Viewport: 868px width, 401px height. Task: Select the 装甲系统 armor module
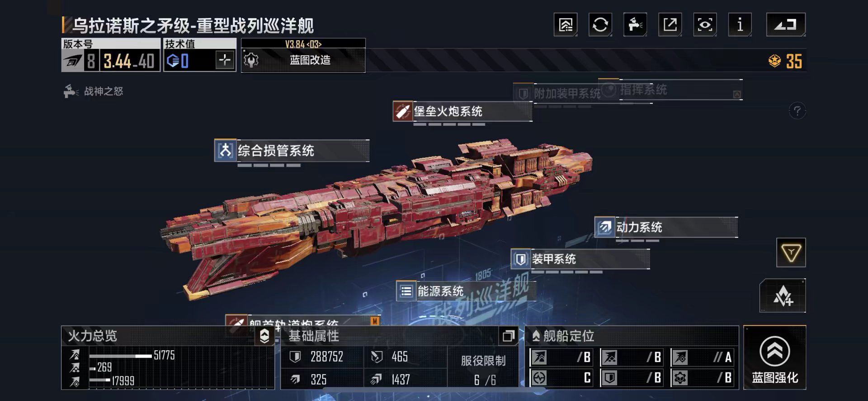pos(580,259)
